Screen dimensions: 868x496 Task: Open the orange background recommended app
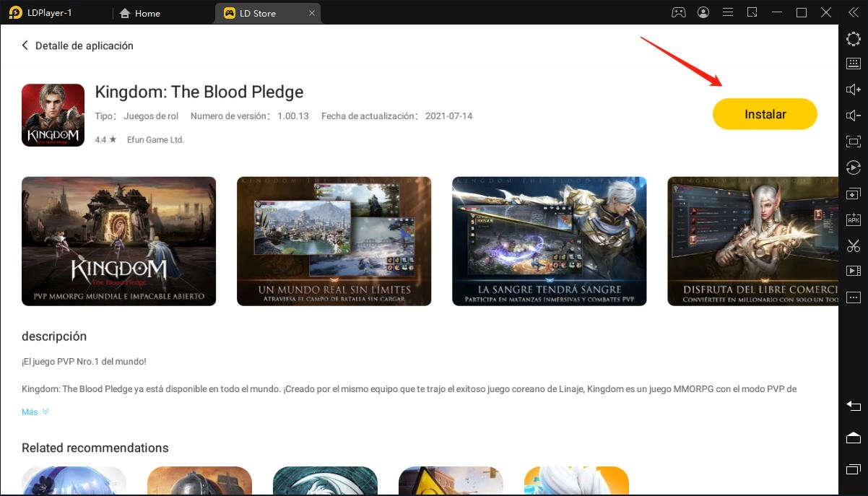(x=576, y=481)
